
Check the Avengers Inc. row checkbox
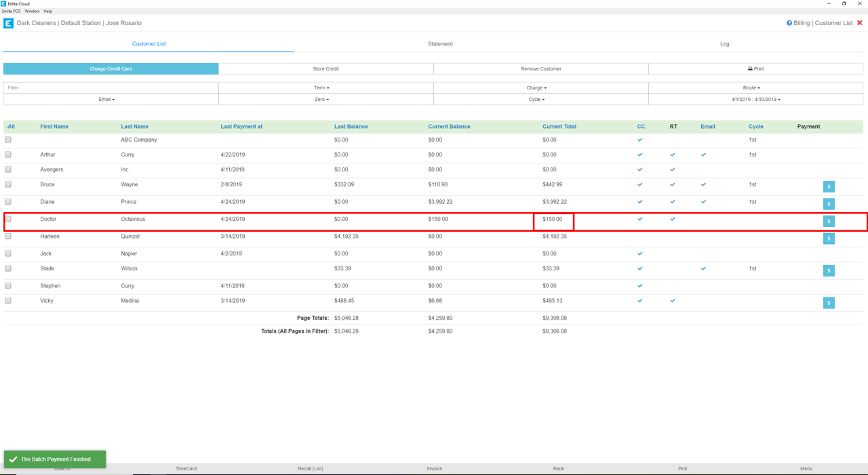(8, 169)
